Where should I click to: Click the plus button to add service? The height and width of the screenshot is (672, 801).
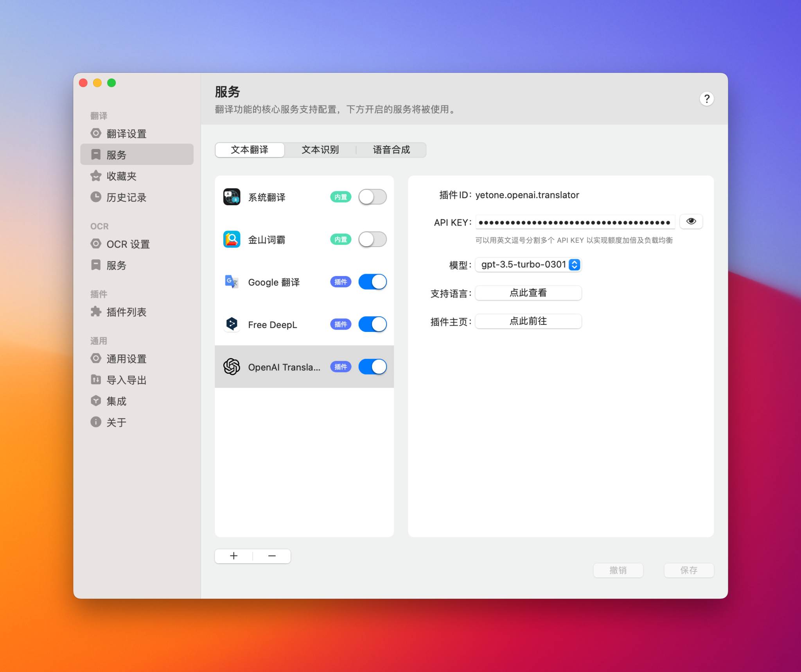[234, 556]
